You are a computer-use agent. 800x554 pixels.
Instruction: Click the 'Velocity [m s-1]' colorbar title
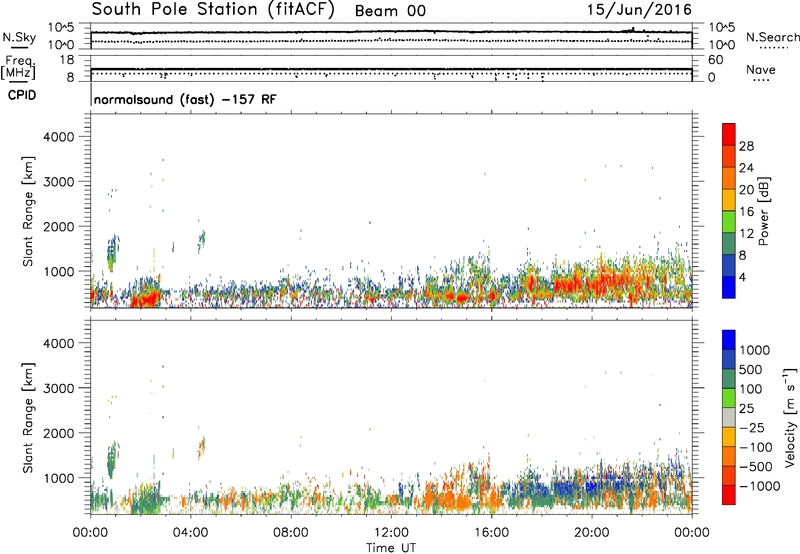click(790, 417)
